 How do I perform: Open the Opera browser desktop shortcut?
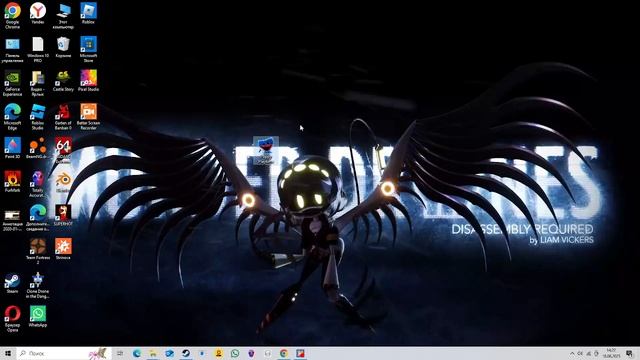(x=12, y=319)
